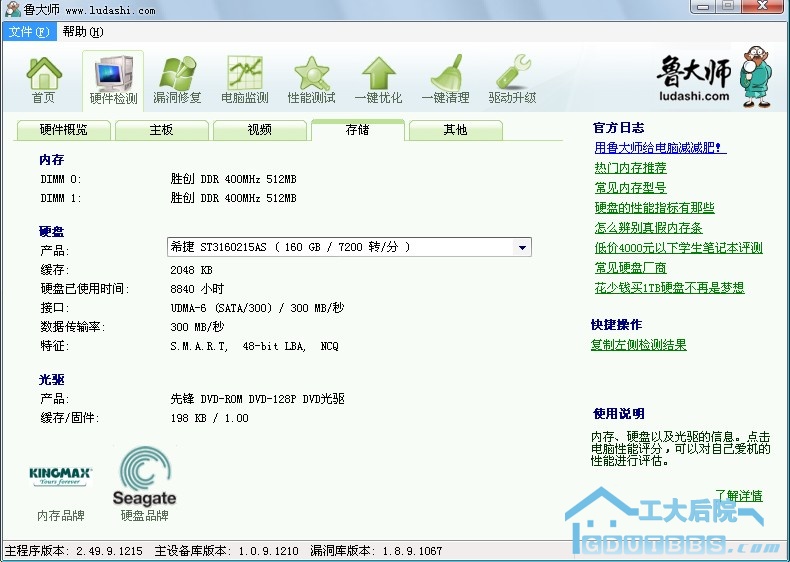Click the 硬盘品牌 caption
790x562 pixels.
145,516
